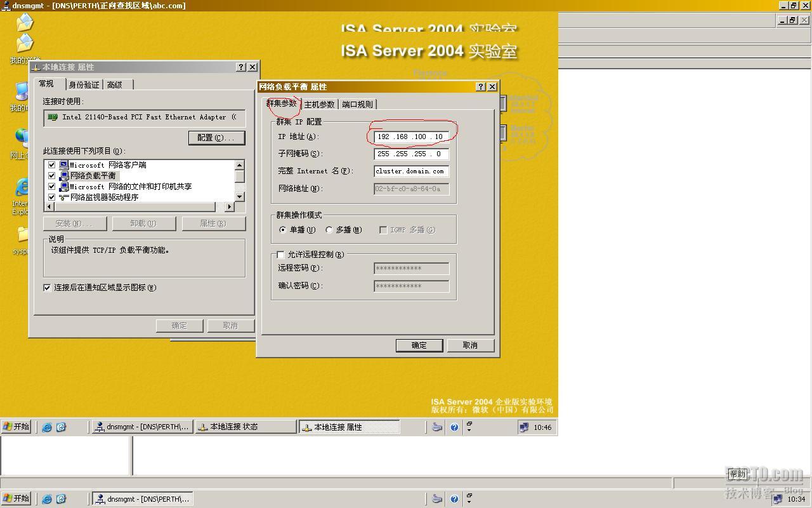Tick the IGMP 多播 checkbox
812x508 pixels.
[383, 230]
